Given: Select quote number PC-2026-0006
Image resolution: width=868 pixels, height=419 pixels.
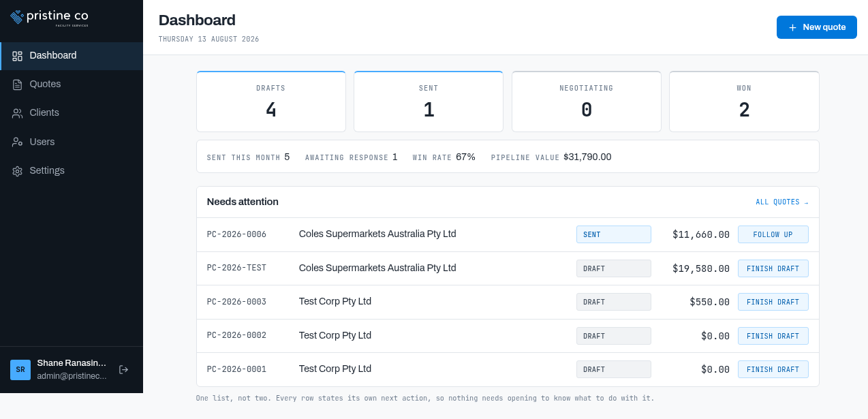Looking at the screenshot, I should pos(236,234).
